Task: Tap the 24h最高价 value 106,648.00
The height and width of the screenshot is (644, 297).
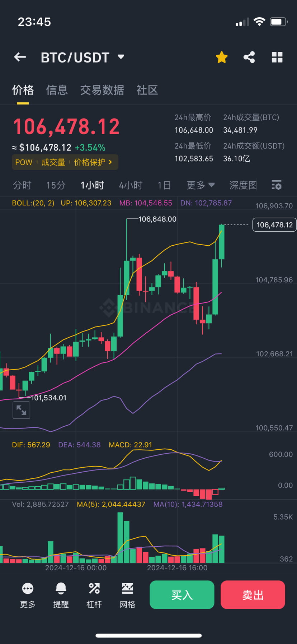Action: pos(194,130)
